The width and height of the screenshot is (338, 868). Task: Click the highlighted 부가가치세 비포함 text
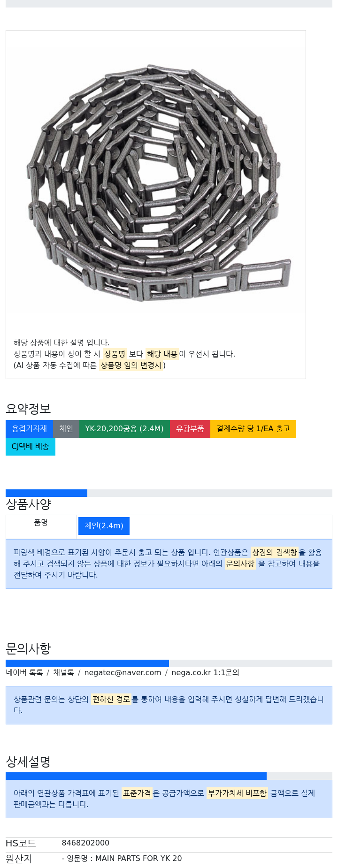[x=237, y=793]
